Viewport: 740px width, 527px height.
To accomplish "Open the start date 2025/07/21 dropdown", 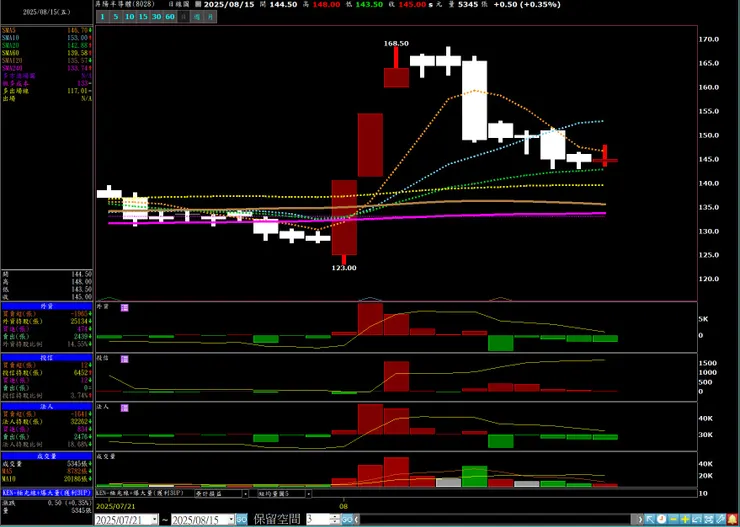I will pyautogui.click(x=155, y=519).
